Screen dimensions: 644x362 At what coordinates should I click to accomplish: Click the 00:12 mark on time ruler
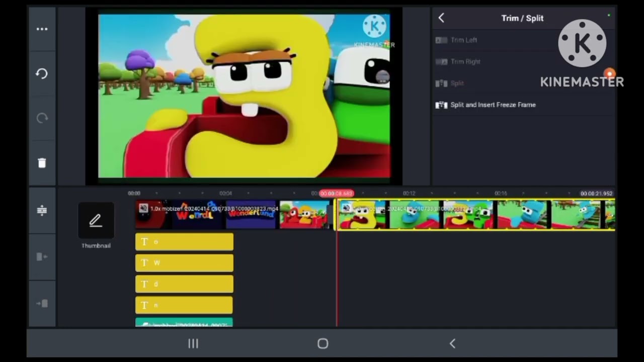(409, 194)
